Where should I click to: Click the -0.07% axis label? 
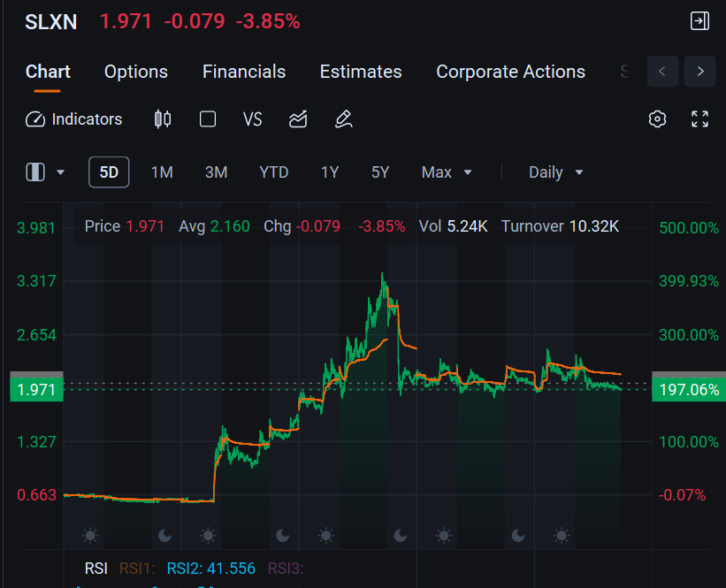coord(682,495)
